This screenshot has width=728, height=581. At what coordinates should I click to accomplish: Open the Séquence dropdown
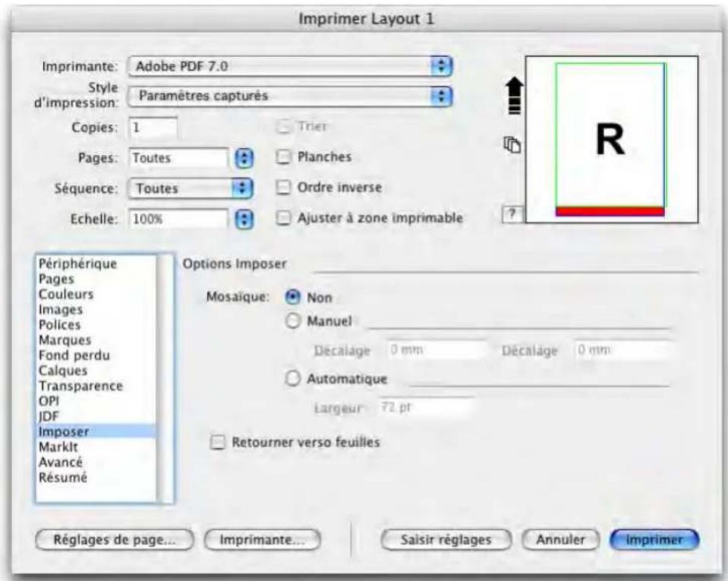click(191, 188)
